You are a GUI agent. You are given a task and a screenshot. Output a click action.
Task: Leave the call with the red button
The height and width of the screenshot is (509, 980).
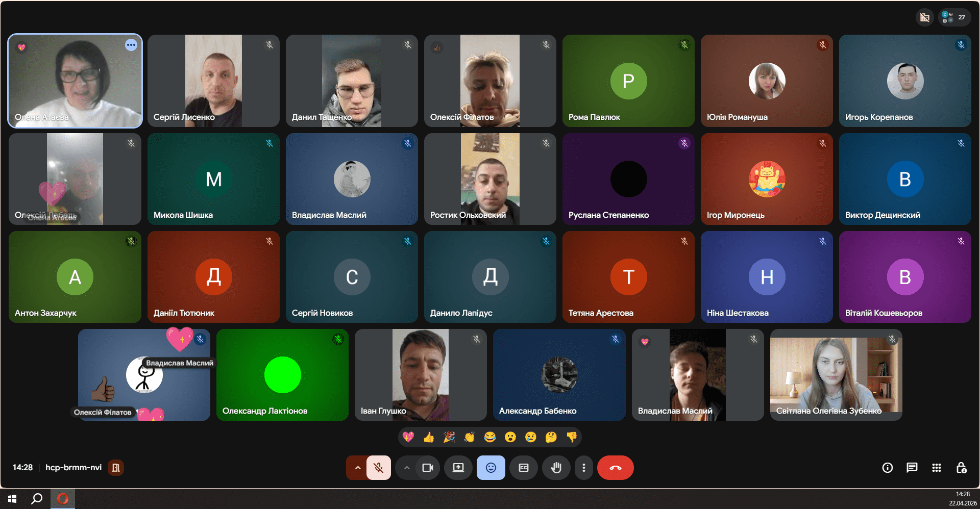tap(615, 468)
